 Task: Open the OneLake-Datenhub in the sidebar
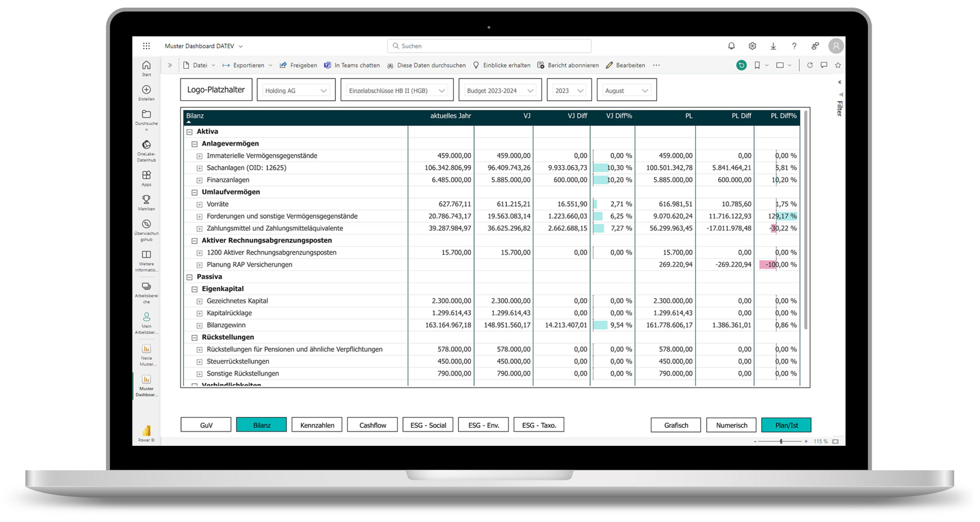[x=146, y=149]
